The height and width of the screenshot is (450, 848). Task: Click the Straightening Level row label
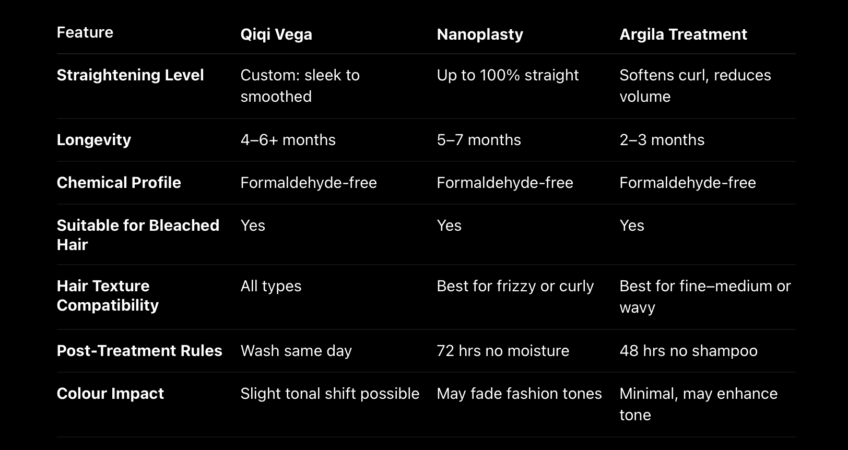130,75
